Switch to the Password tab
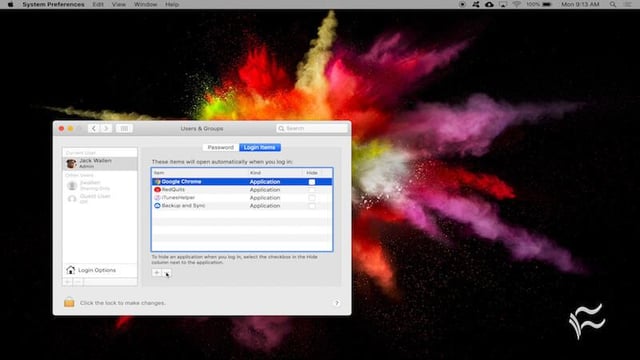Screen dimensions: 640x360 (220, 147)
